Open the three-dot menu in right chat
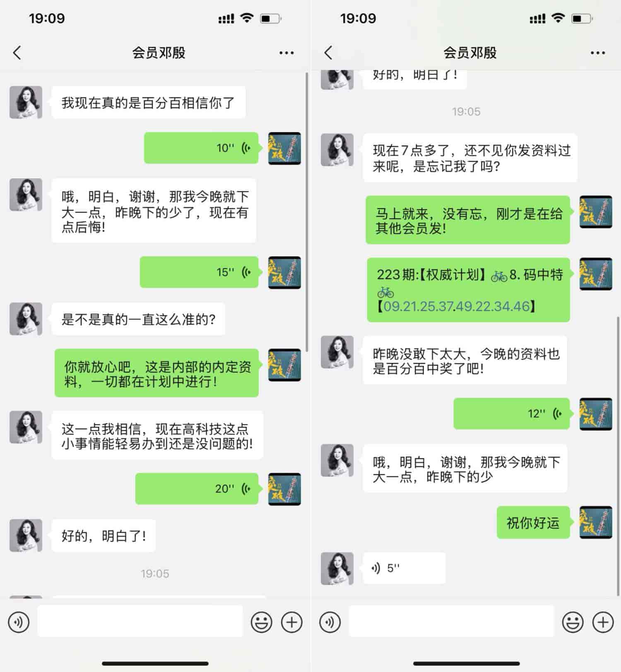 tap(598, 53)
